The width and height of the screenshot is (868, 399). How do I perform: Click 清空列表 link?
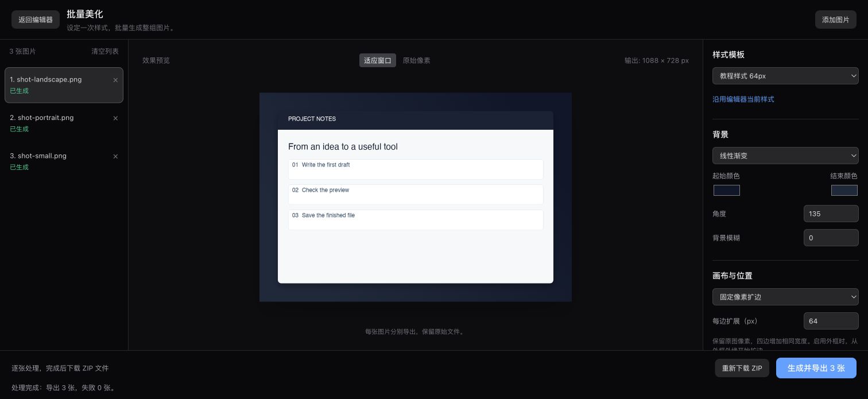point(105,51)
